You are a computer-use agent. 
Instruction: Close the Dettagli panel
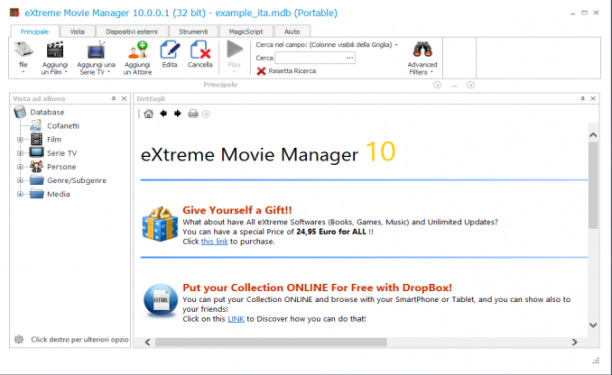593,99
